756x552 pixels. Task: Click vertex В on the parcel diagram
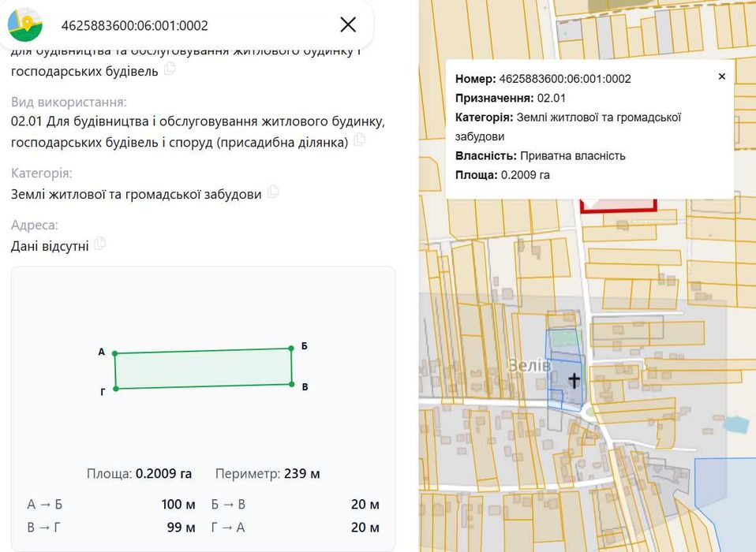click(x=292, y=384)
